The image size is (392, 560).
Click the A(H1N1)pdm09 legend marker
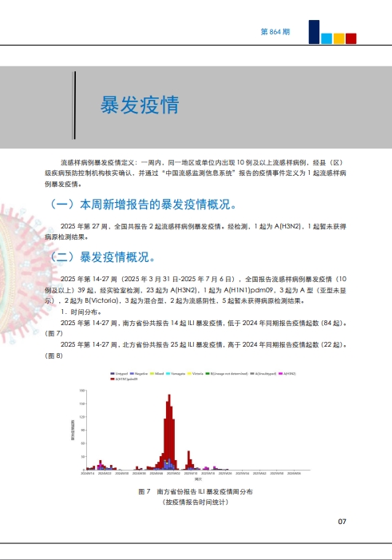click(x=113, y=379)
